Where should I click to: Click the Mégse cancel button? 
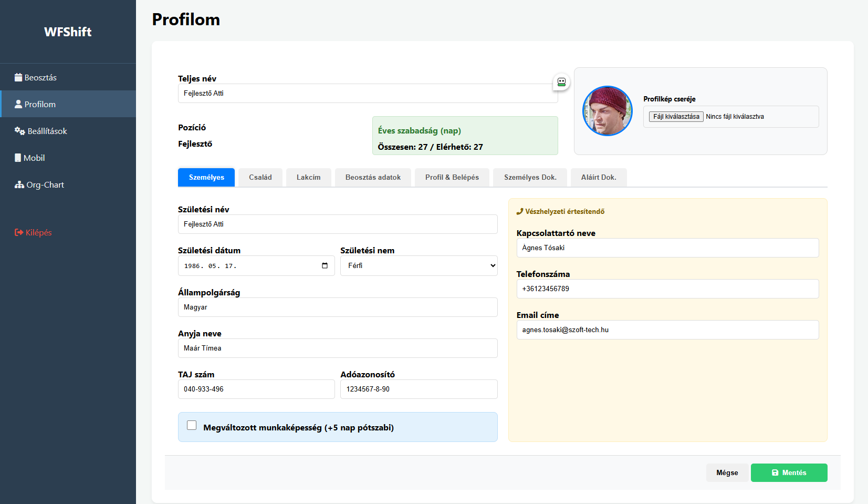pyautogui.click(x=727, y=472)
